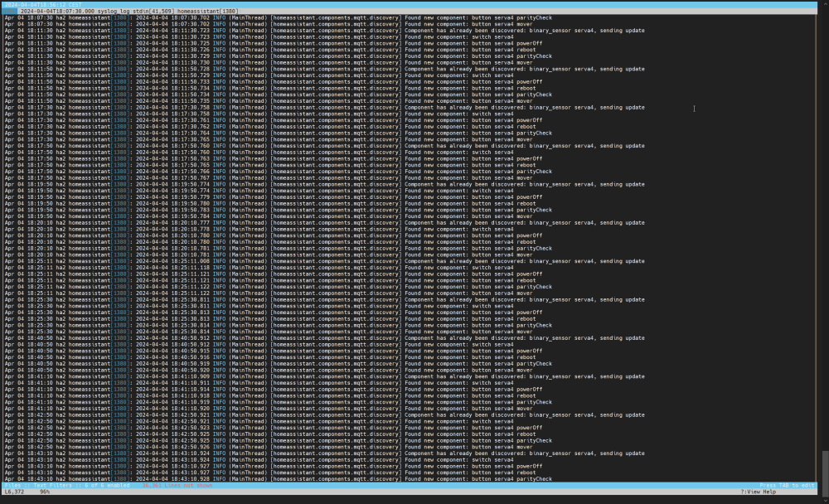The height and width of the screenshot is (504, 829).
Task: Click the scrollbar thumb on the right edge
Action: 825,472
